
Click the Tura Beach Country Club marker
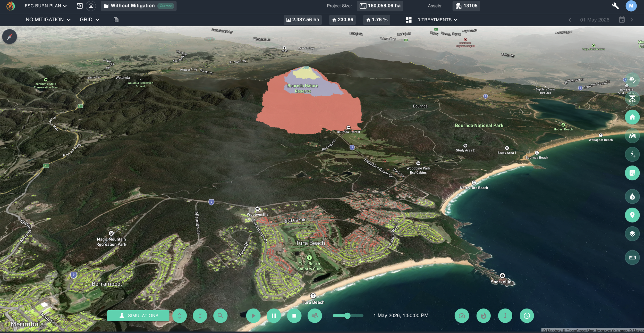309,257
